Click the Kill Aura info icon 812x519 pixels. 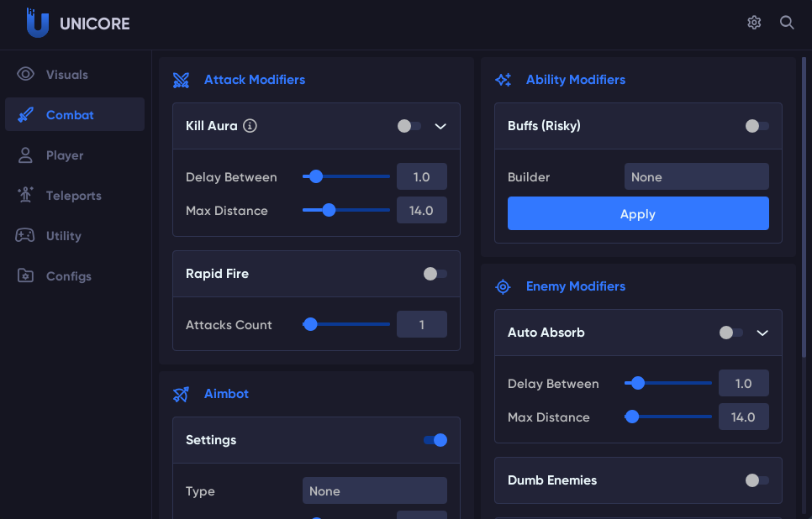[250, 126]
